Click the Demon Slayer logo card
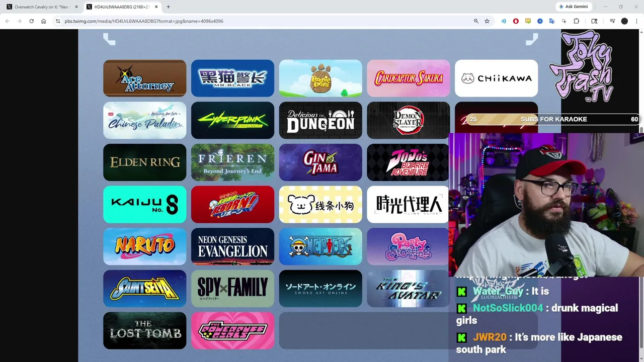Screen dimensions: 644x362 coord(408,120)
